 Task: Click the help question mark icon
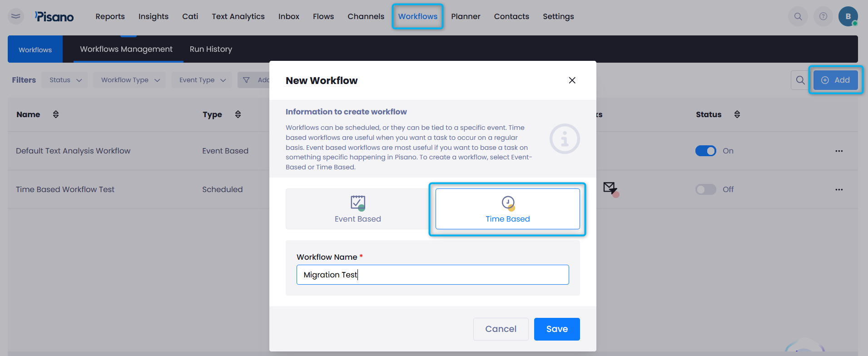click(x=823, y=17)
